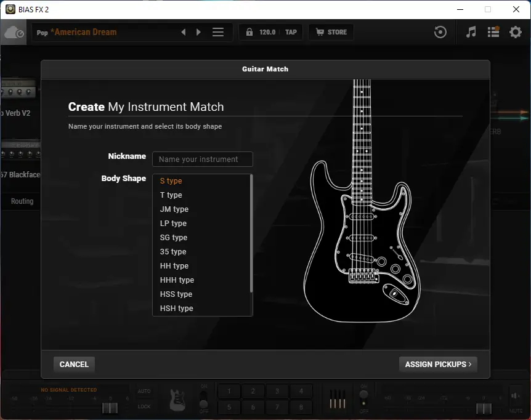Toggle the output ON/OFF switch

(x=363, y=398)
